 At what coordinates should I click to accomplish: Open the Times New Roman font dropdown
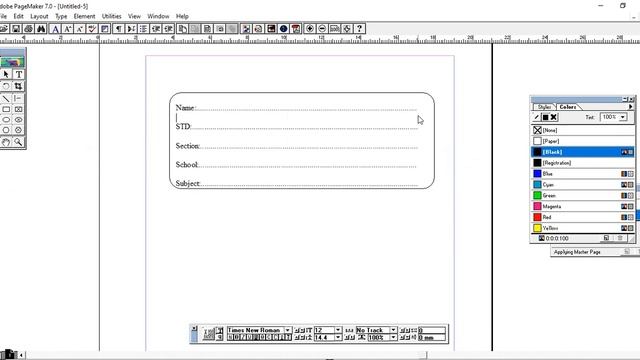point(288,330)
